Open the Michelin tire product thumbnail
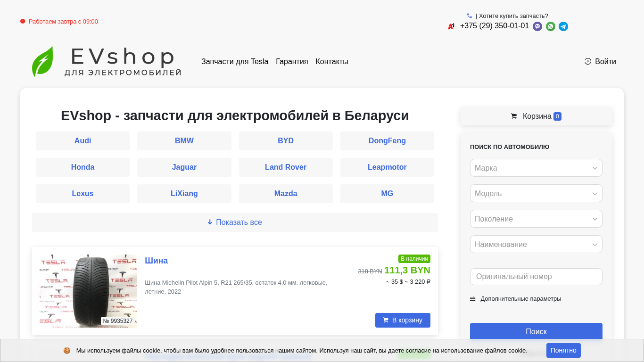This screenshot has width=644, height=362. (x=88, y=291)
